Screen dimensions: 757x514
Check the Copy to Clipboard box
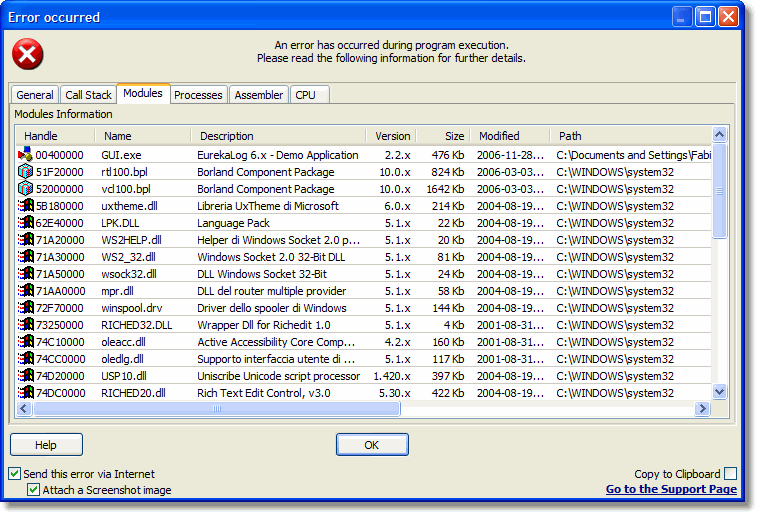click(x=730, y=473)
